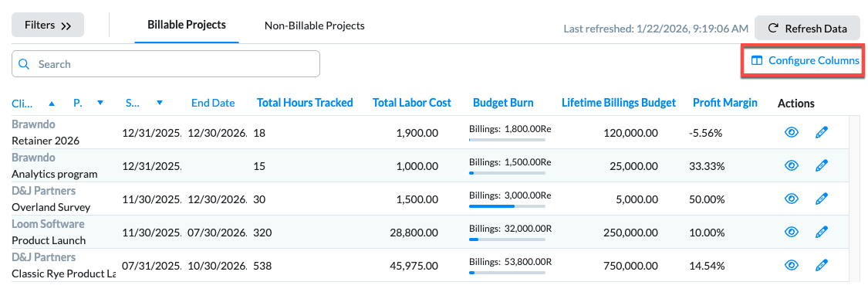This screenshot has width=868, height=299.
Task: Select Overland Survey project name
Action: point(51,208)
